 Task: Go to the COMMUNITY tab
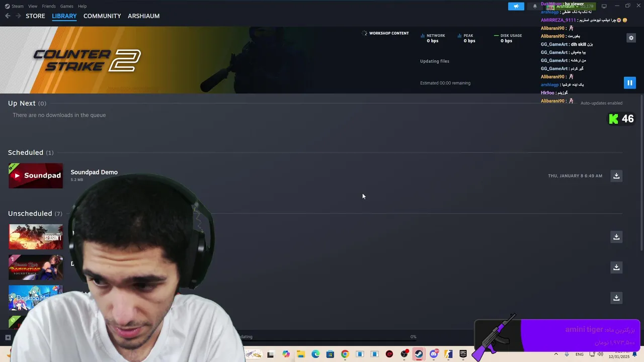coord(102,16)
